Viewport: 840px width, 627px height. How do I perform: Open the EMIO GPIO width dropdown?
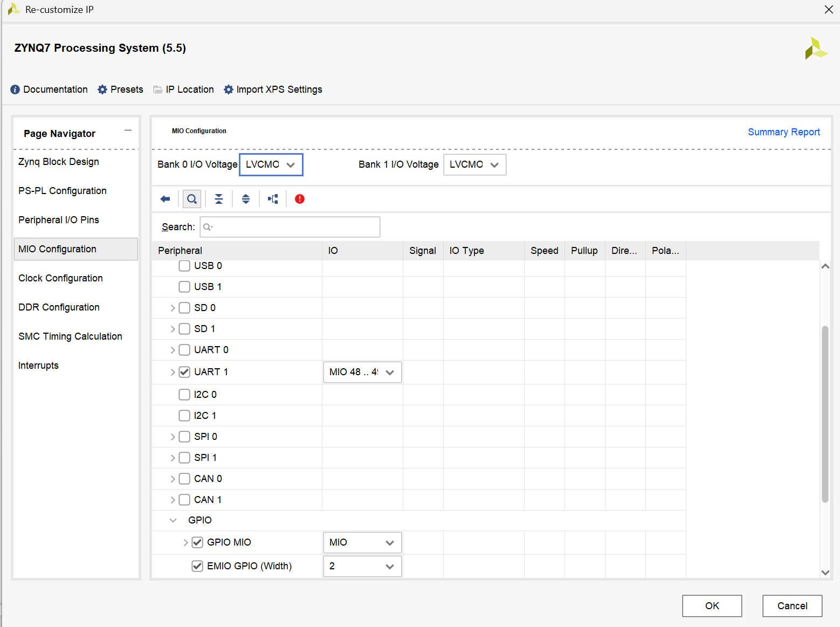tap(362, 566)
